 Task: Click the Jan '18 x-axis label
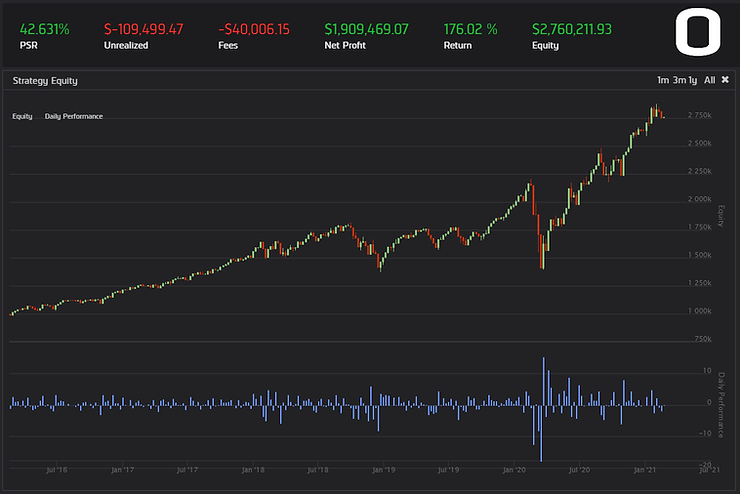[x=253, y=470]
